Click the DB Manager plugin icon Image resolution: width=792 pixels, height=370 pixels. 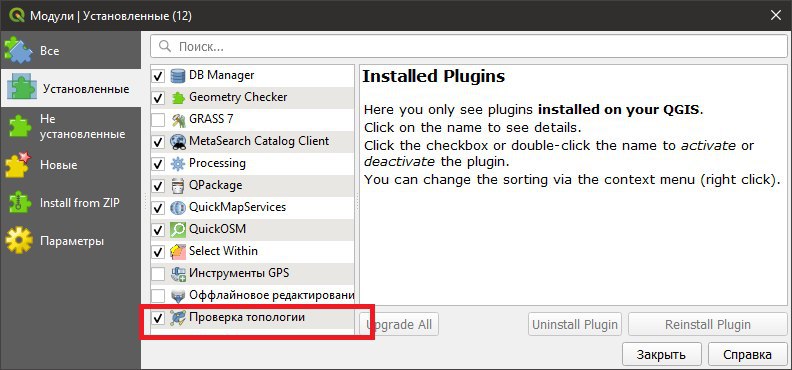point(178,76)
